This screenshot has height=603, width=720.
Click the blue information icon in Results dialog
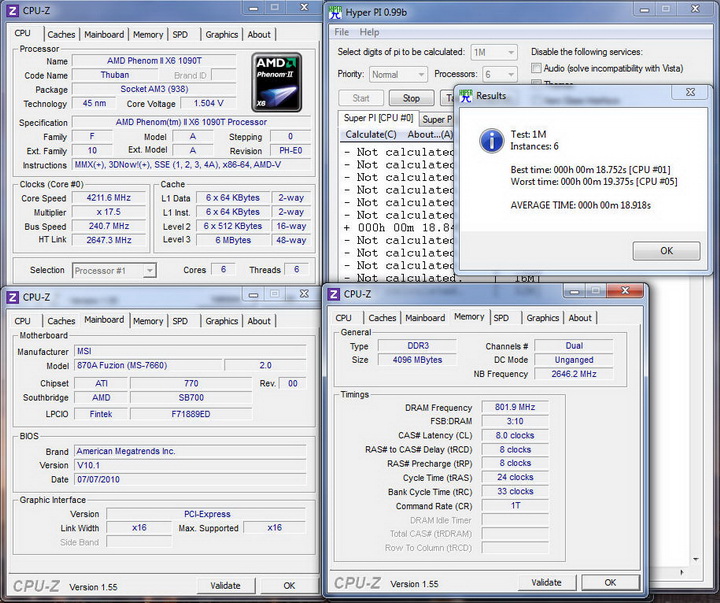[492, 140]
